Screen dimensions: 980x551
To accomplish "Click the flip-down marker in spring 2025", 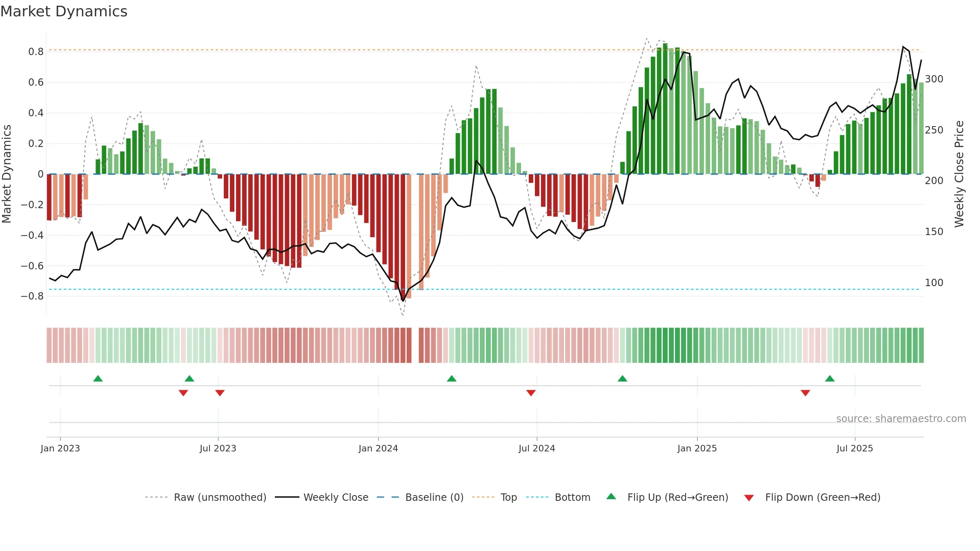I will point(805,393).
